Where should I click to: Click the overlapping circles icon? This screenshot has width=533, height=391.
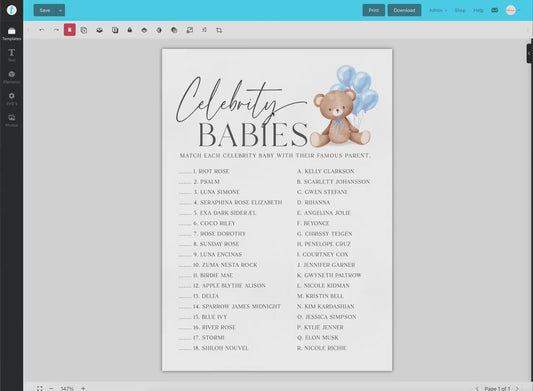[x=174, y=30]
